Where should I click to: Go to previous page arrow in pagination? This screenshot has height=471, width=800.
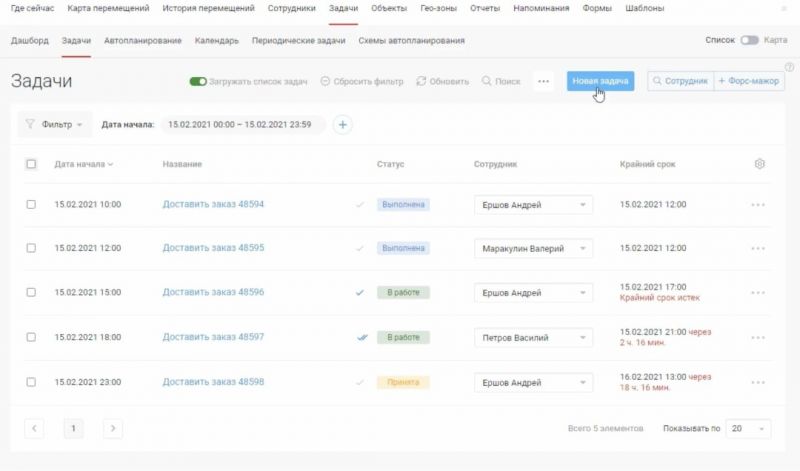tap(35, 428)
